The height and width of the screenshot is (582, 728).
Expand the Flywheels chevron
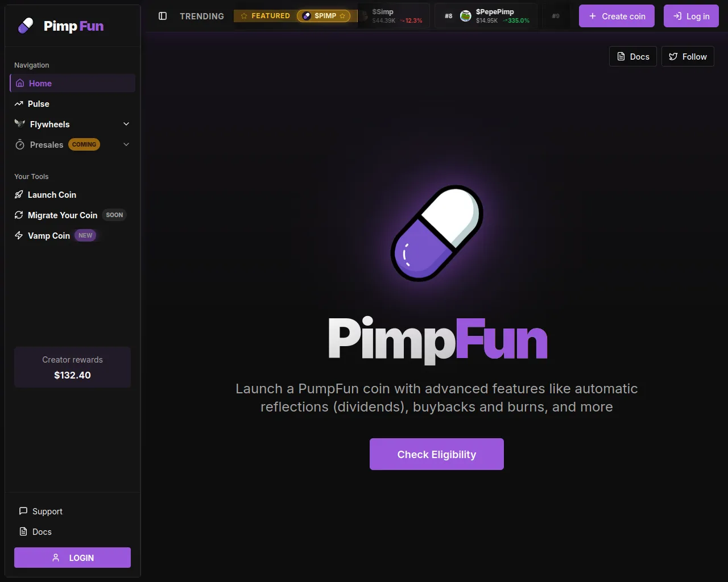(126, 124)
